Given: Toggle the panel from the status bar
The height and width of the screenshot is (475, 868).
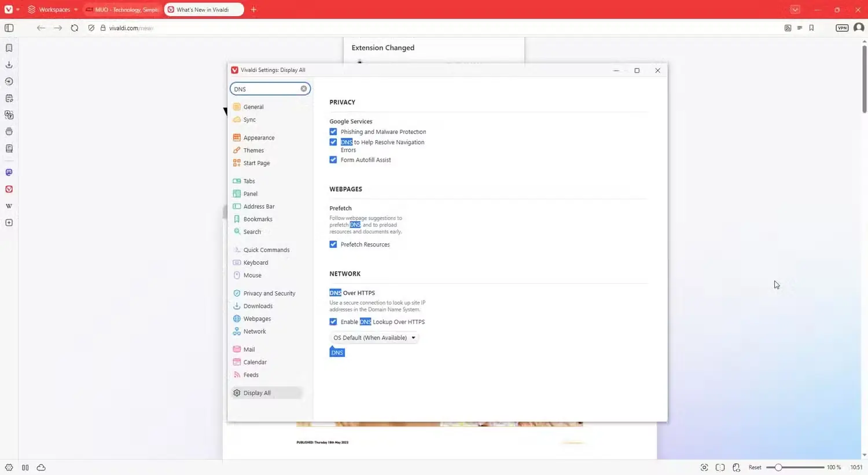Looking at the screenshot, I should (x=25, y=467).
